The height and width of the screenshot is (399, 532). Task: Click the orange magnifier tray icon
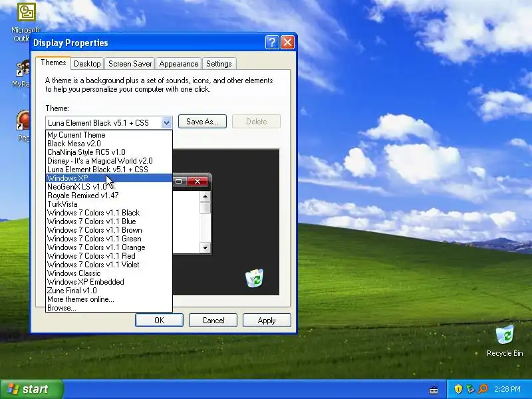pyautogui.click(x=483, y=389)
